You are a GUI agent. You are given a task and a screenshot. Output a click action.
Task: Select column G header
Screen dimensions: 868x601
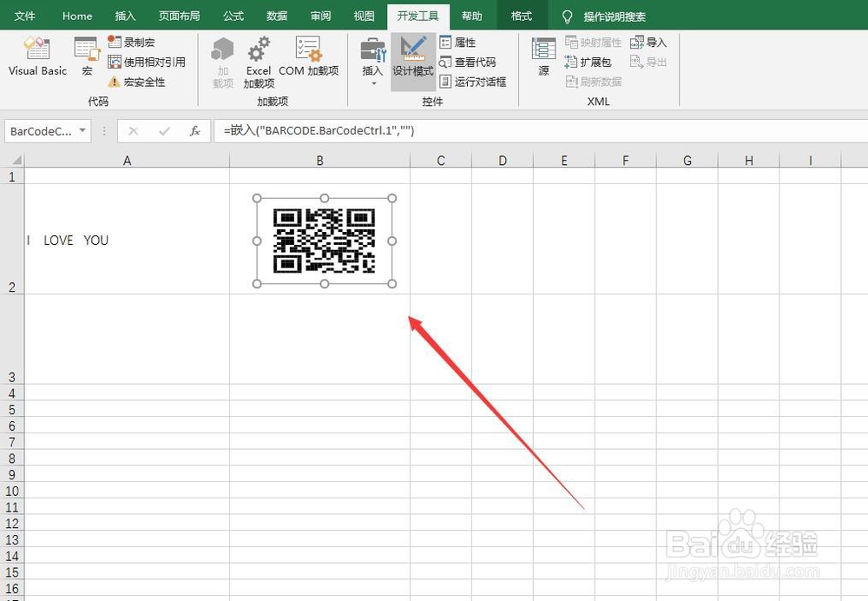(687, 160)
